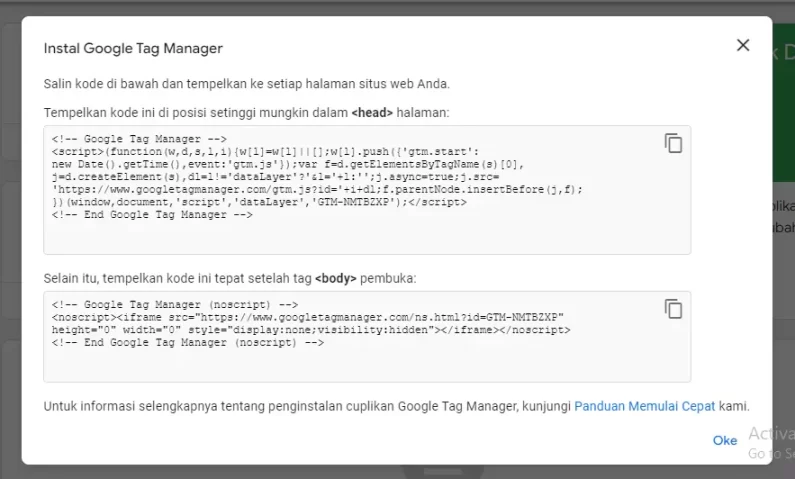795x479 pixels.
Task: Click the instruction mentioning <head> halaman
Action: (x=246, y=113)
